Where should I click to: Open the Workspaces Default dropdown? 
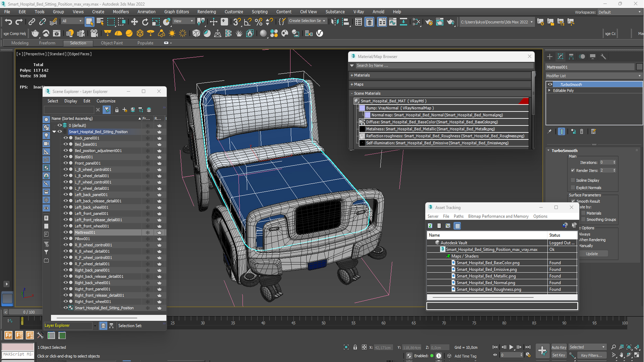pos(619,12)
